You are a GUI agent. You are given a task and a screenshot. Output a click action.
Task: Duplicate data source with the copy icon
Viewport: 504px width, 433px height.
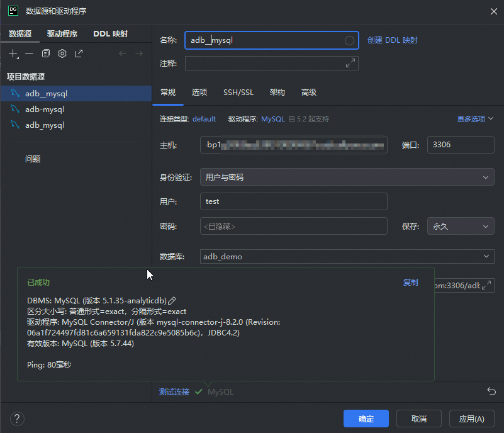(x=46, y=53)
